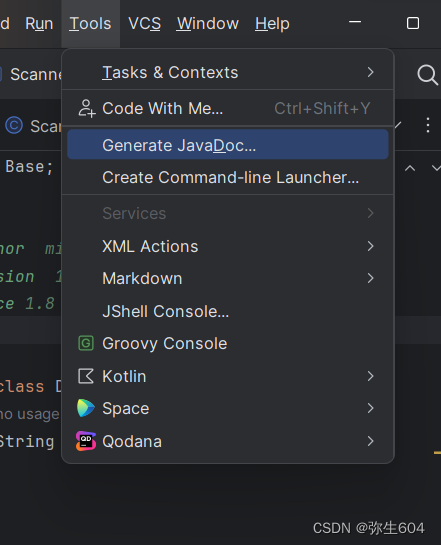The height and width of the screenshot is (545, 441).
Task: Click the class icon beside Scan tab
Action: pyautogui.click(x=14, y=125)
